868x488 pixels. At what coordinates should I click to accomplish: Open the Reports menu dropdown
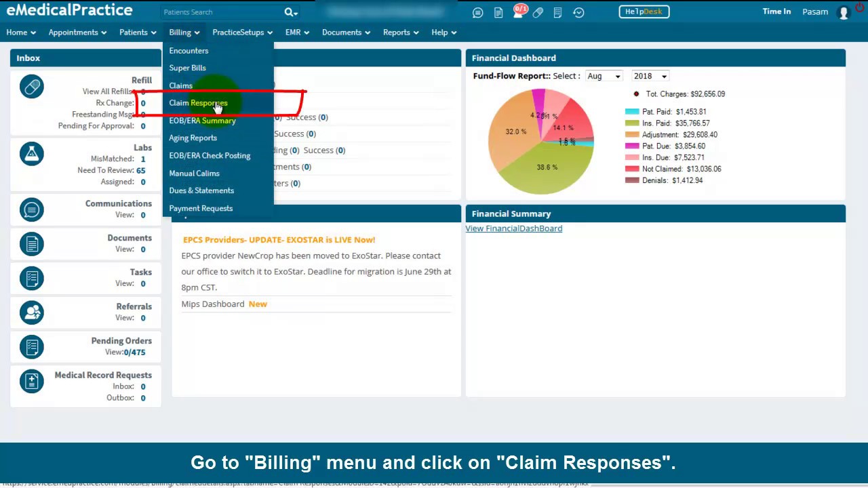tap(401, 33)
